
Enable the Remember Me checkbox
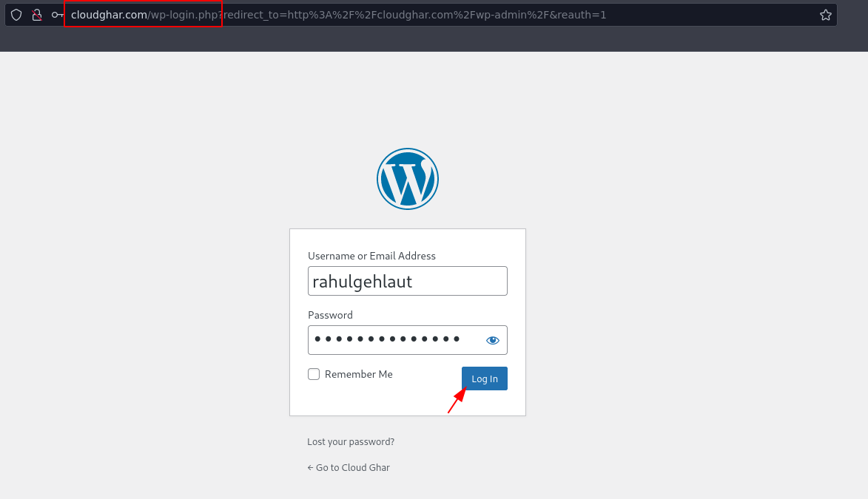point(314,374)
